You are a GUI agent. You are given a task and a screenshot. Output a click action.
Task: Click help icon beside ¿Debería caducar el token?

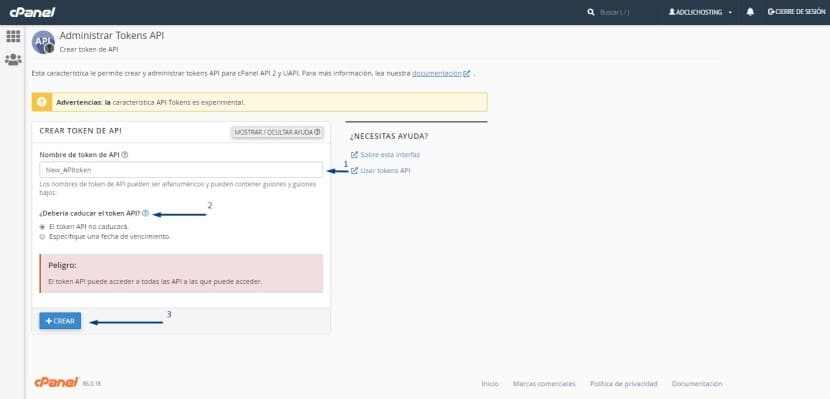(146, 214)
